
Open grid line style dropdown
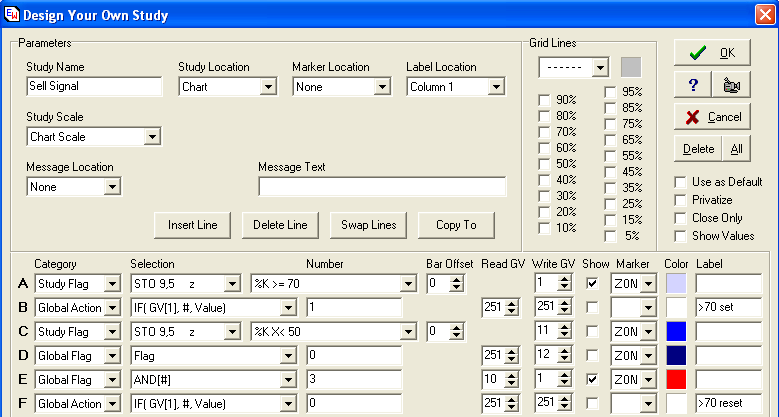(600, 67)
